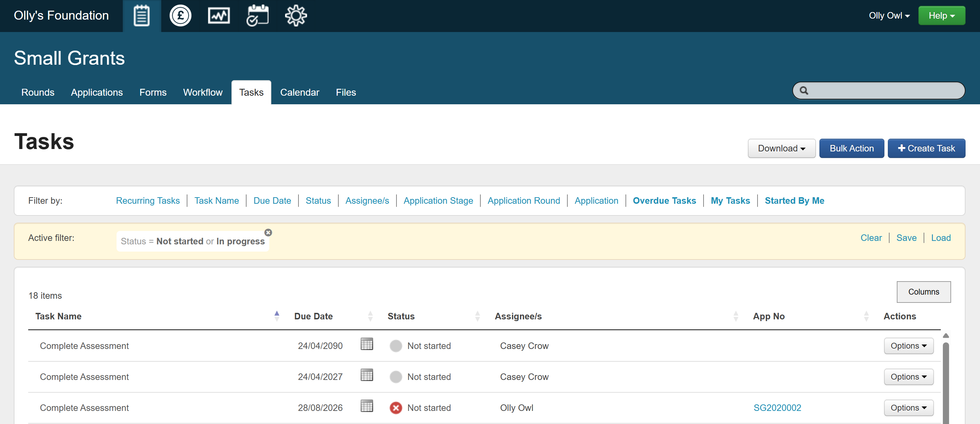Open the calendar checkmark tasks icon
Viewport: 980px width, 424px height.
pos(258,15)
